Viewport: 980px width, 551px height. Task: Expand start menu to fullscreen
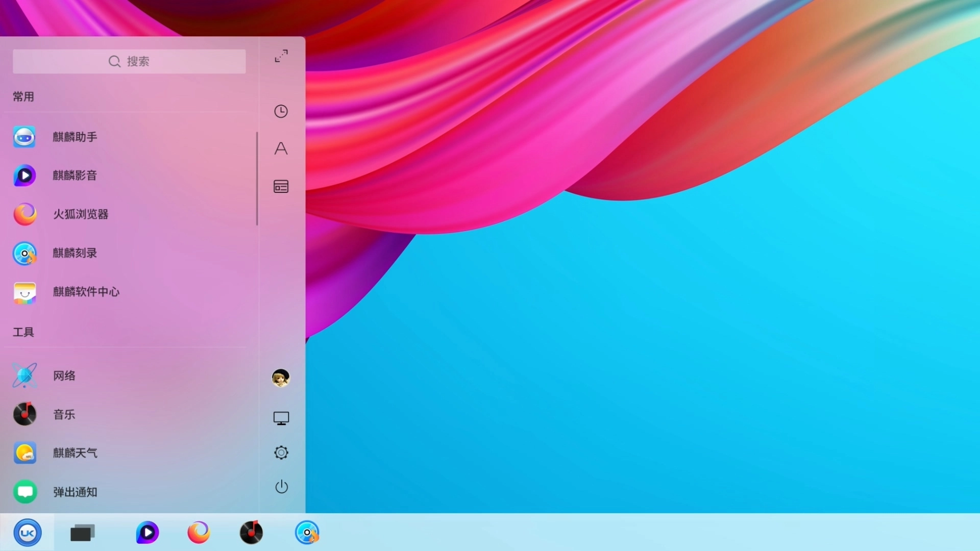(281, 56)
